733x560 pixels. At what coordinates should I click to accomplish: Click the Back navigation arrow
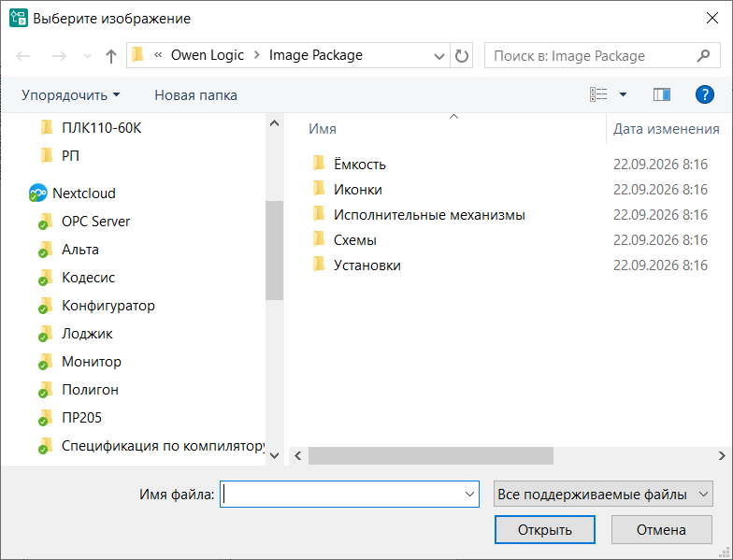[x=22, y=56]
